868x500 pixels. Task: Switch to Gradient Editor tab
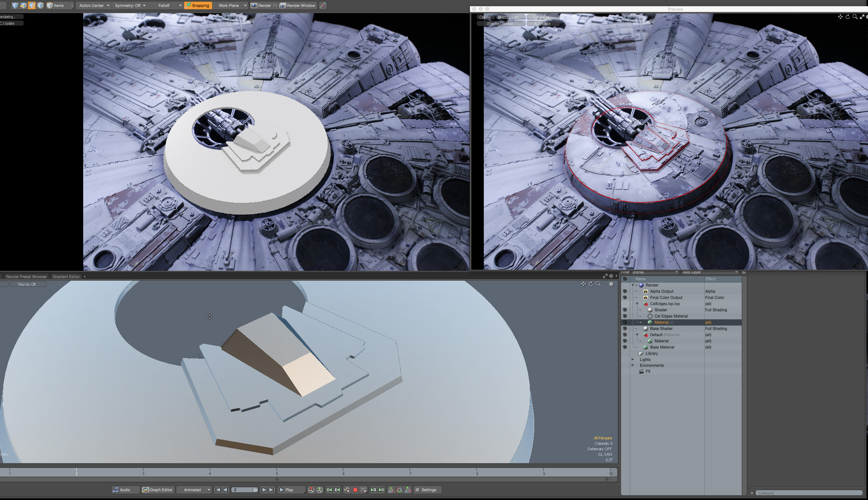(66, 277)
